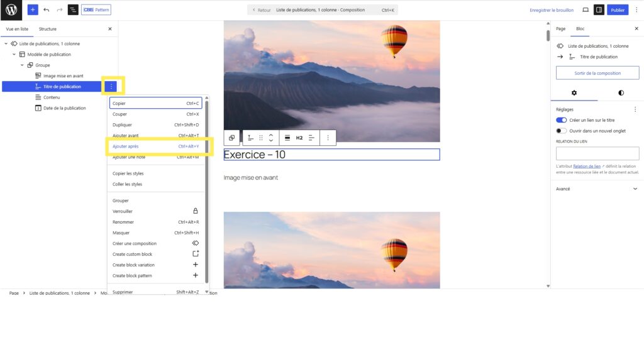Image resolution: width=644 pixels, height=362 pixels.
Task: Choose Dupliquer in the context menu
Action: point(156,125)
